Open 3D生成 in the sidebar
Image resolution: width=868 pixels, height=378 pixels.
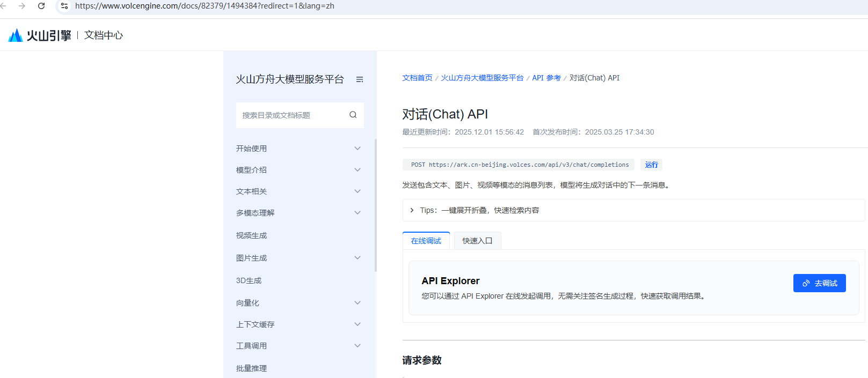249,280
